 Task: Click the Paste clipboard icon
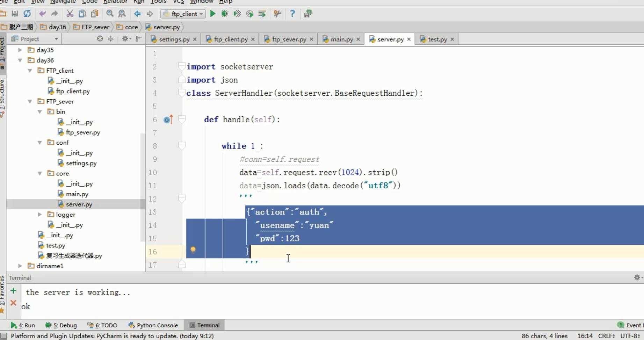[94, 14]
